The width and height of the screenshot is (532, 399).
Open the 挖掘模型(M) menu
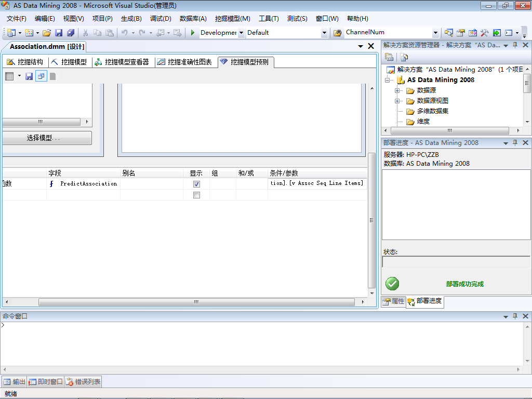tap(232, 19)
